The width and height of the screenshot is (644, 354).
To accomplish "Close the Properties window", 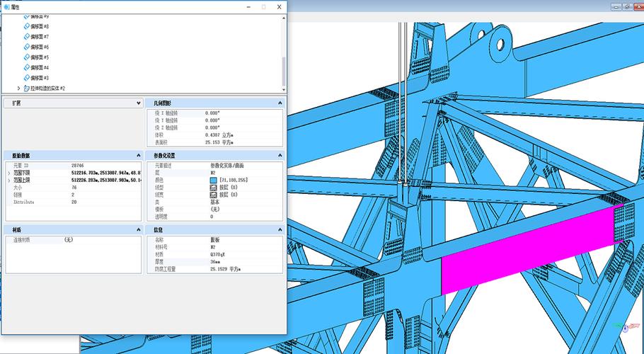I will click(x=279, y=7).
